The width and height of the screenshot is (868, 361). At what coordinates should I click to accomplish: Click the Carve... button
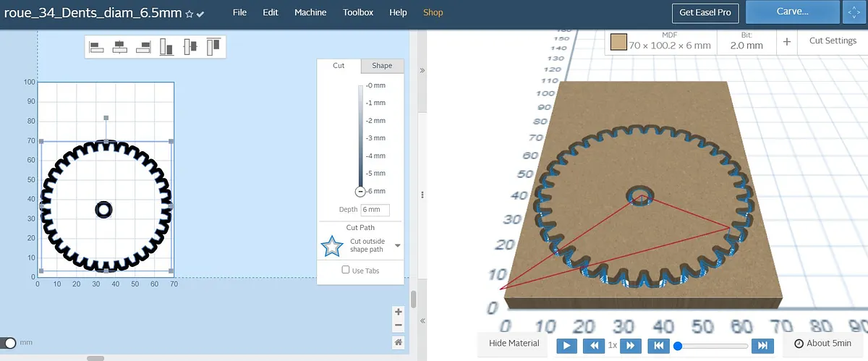(792, 12)
